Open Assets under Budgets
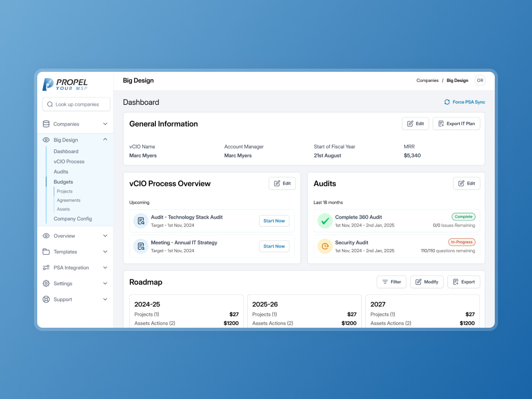This screenshot has width=532, height=399. click(x=63, y=209)
